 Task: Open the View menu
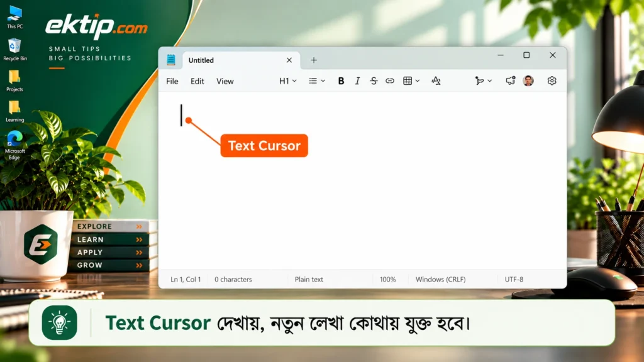[225, 81]
